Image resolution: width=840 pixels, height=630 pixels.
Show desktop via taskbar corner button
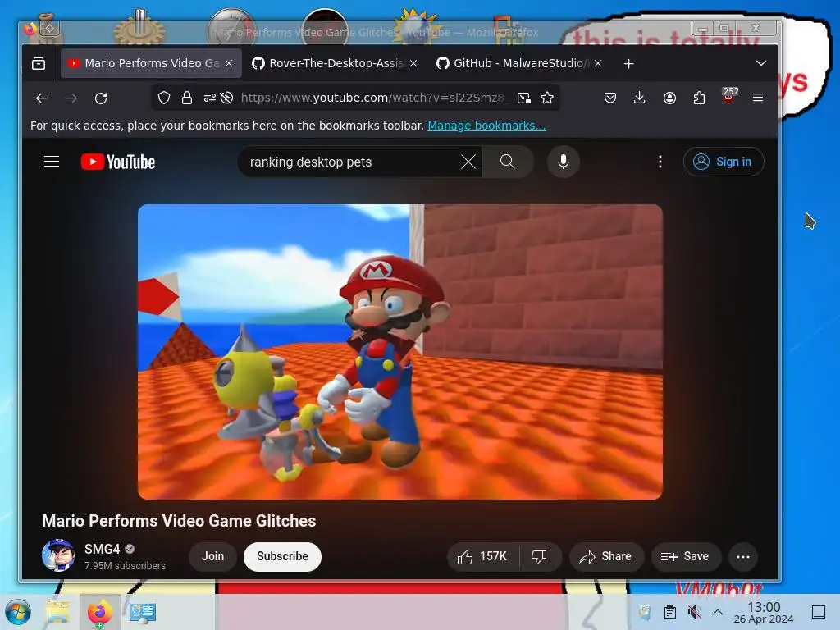point(819,612)
